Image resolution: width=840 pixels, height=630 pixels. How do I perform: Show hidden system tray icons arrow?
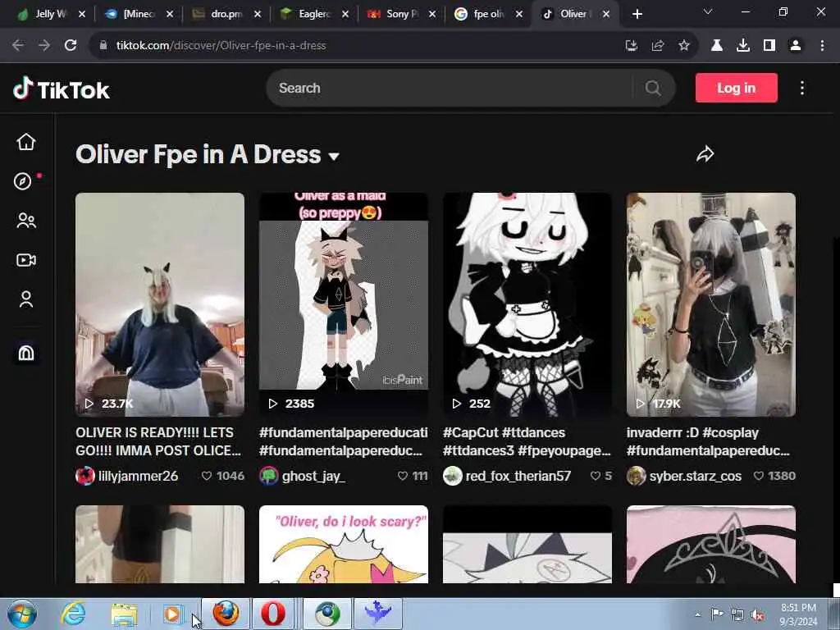coord(697,614)
